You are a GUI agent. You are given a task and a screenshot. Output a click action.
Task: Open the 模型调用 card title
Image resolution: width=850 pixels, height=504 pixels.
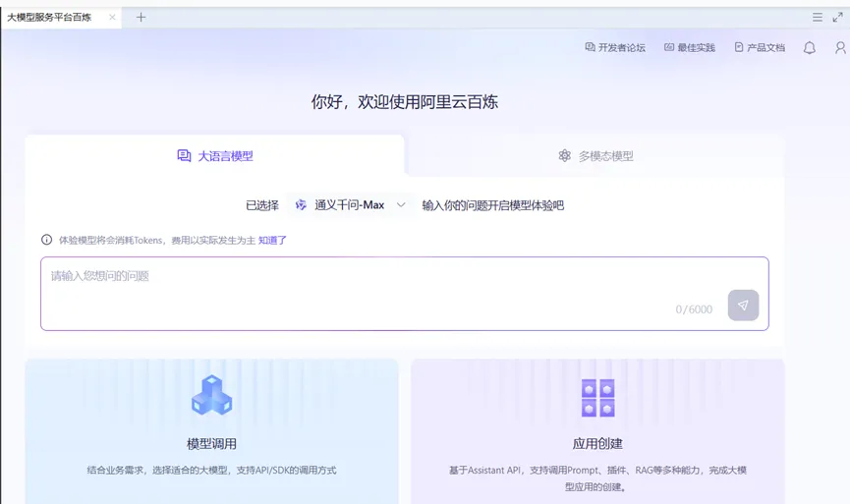[211, 444]
